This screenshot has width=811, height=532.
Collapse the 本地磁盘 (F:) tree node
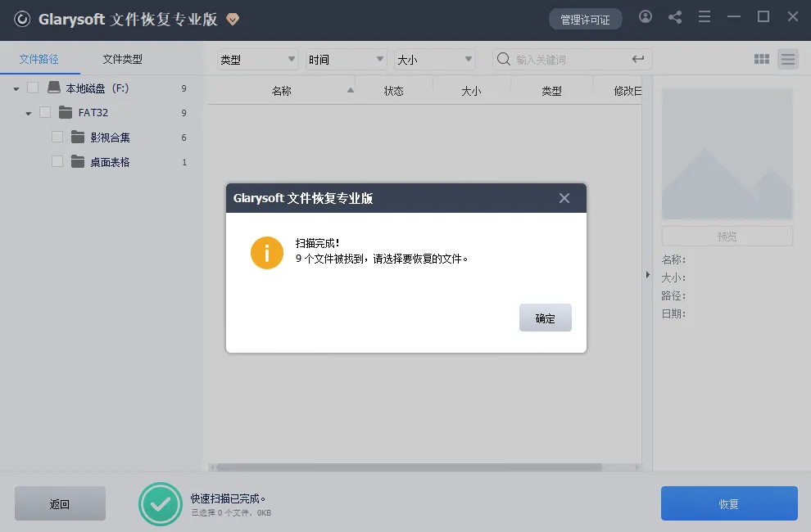point(16,89)
